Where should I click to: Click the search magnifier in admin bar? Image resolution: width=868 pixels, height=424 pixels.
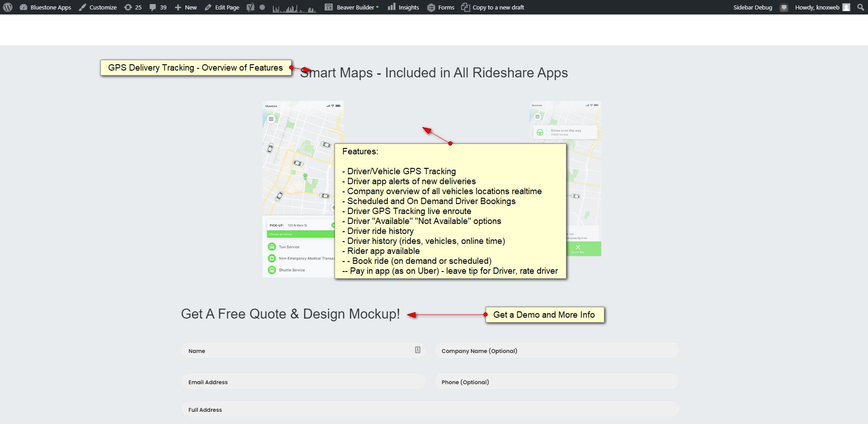pyautogui.click(x=860, y=7)
